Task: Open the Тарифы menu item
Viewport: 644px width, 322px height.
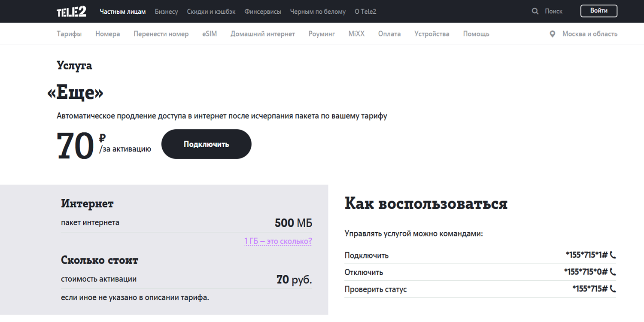Action: point(69,34)
